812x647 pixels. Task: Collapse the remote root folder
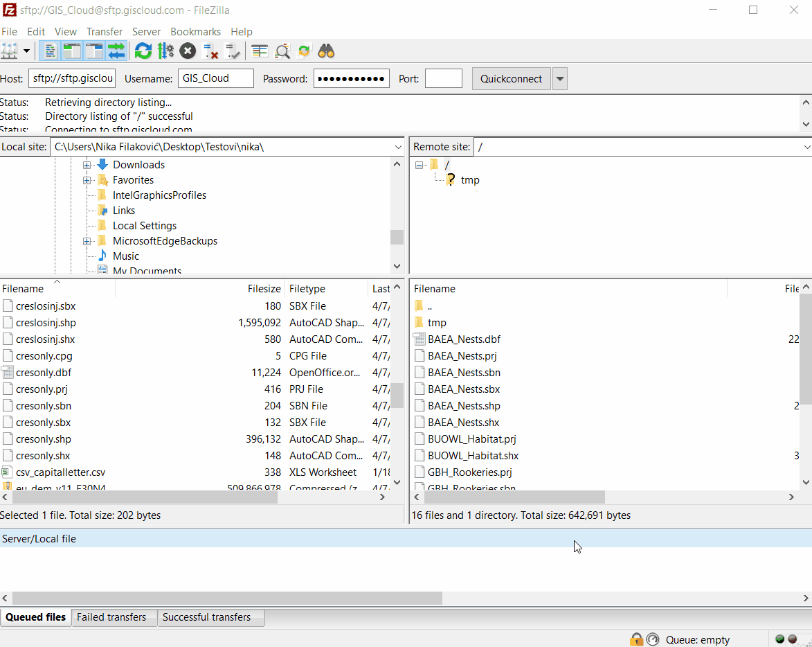tap(419, 166)
